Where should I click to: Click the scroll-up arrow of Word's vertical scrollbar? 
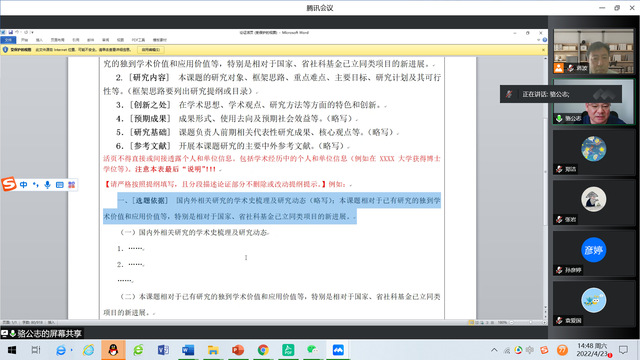click(545, 59)
